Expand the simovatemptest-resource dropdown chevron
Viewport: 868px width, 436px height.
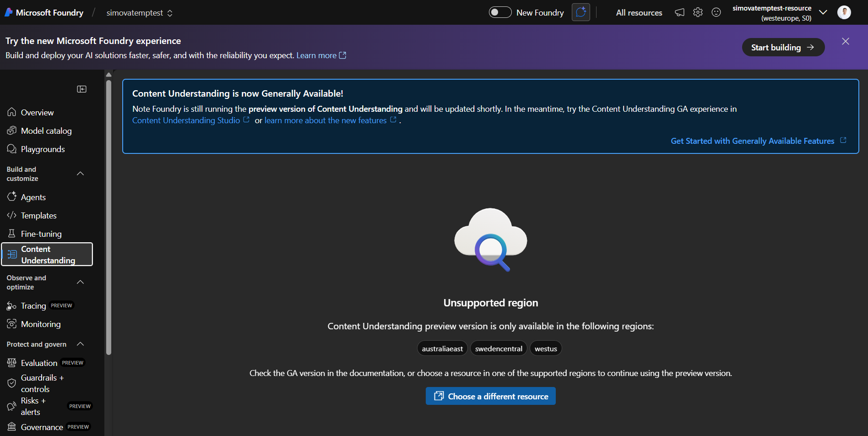click(x=823, y=12)
